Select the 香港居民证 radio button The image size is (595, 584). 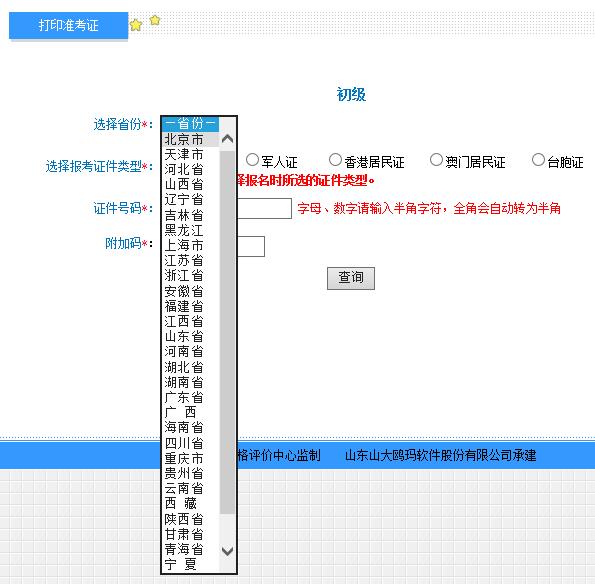(x=335, y=159)
